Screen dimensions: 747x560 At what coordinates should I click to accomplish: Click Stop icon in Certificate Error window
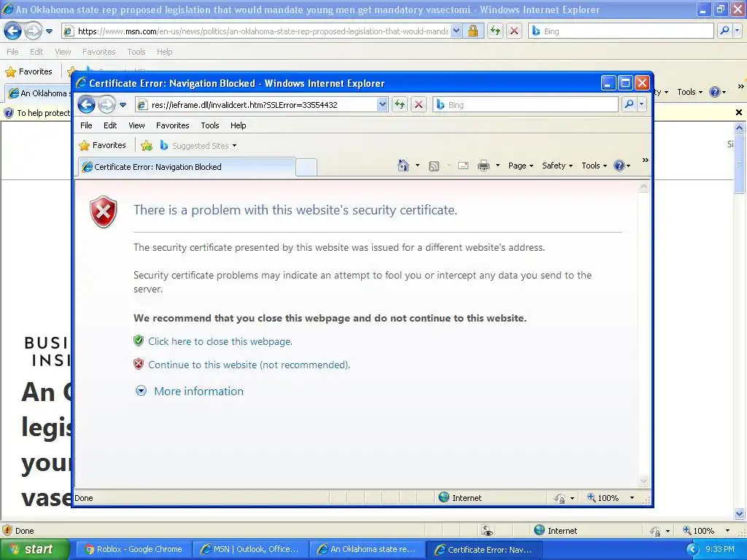[x=419, y=105]
